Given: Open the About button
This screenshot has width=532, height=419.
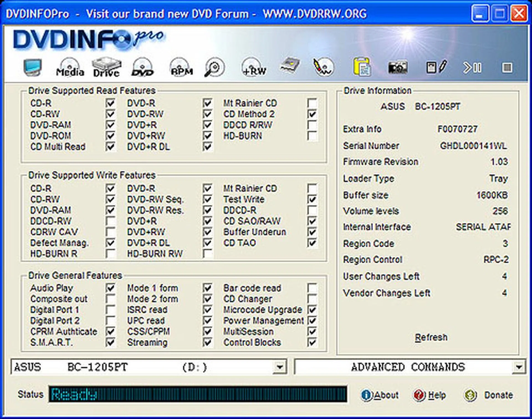Looking at the screenshot, I should click(x=380, y=395).
